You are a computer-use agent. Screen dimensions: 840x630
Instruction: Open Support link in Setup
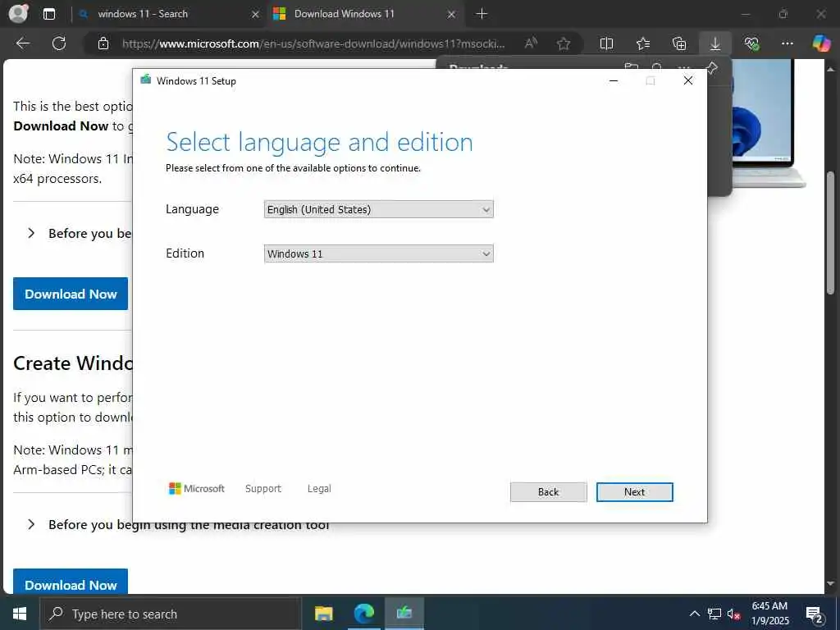263,489
